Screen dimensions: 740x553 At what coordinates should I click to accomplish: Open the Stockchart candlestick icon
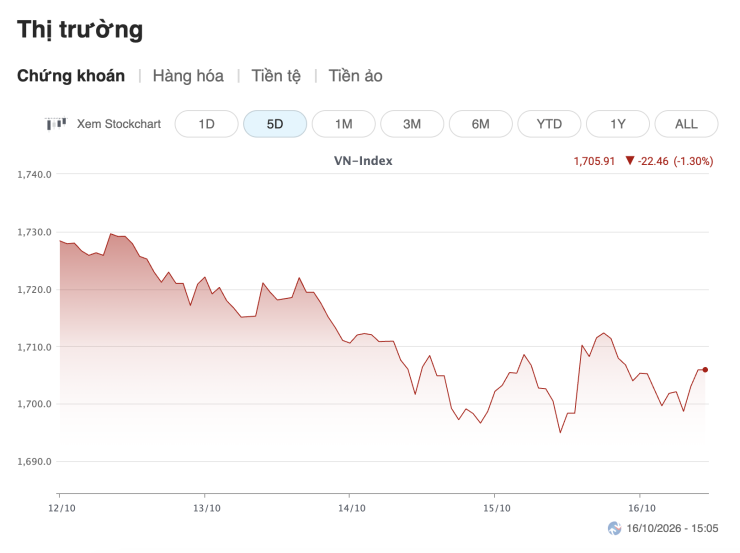coord(56,124)
